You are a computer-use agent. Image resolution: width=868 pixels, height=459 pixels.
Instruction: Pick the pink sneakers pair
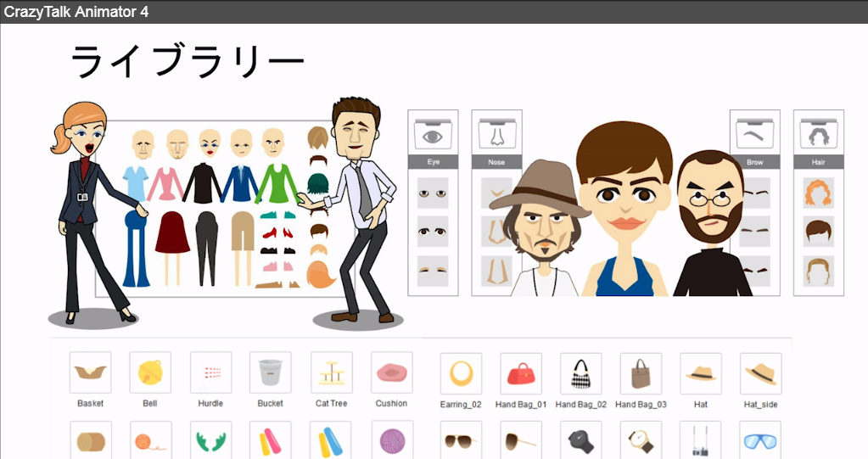[278, 267]
